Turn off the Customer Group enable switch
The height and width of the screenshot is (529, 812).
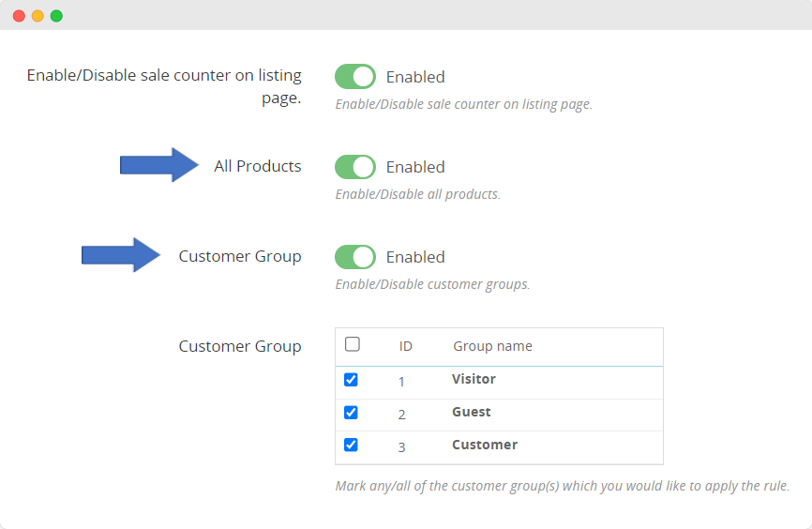tap(355, 257)
